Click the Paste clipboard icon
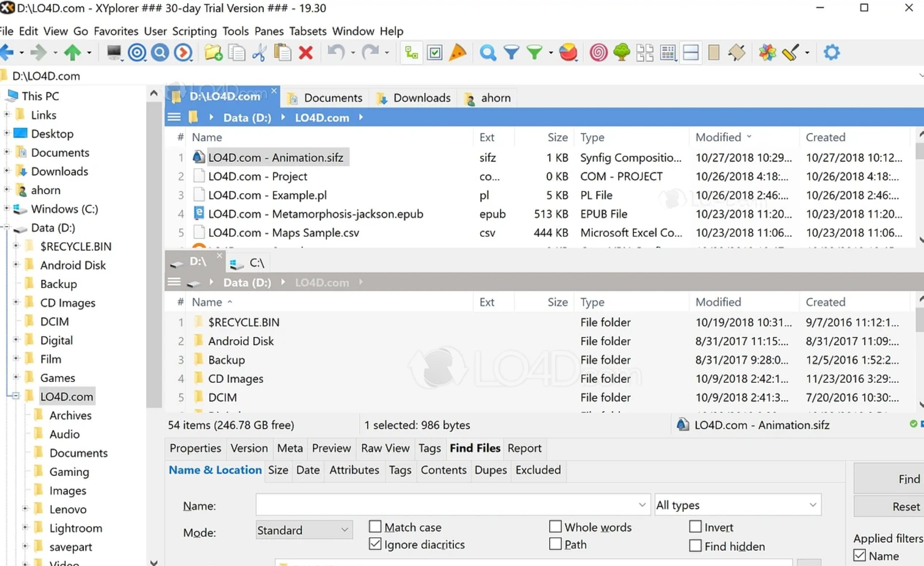The image size is (924, 566). [282, 52]
